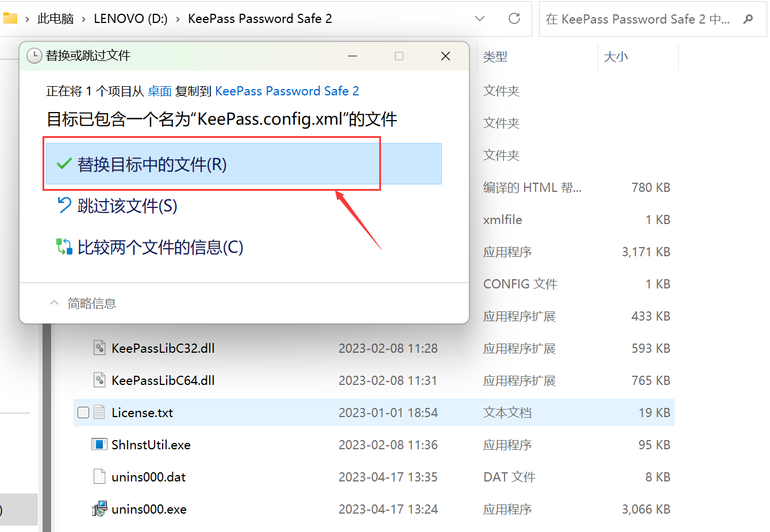770x532 pixels.
Task: Click the date 2023-02-08 11:28
Action: (x=388, y=348)
